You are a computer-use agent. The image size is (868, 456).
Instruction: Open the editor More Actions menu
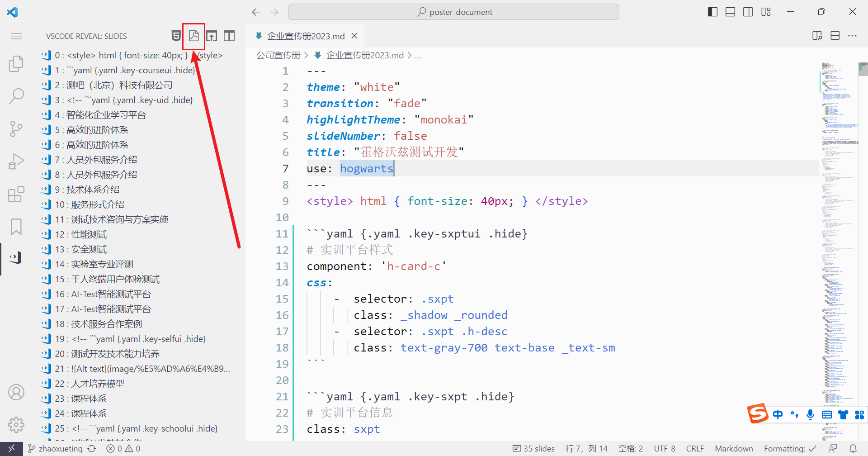click(x=852, y=36)
